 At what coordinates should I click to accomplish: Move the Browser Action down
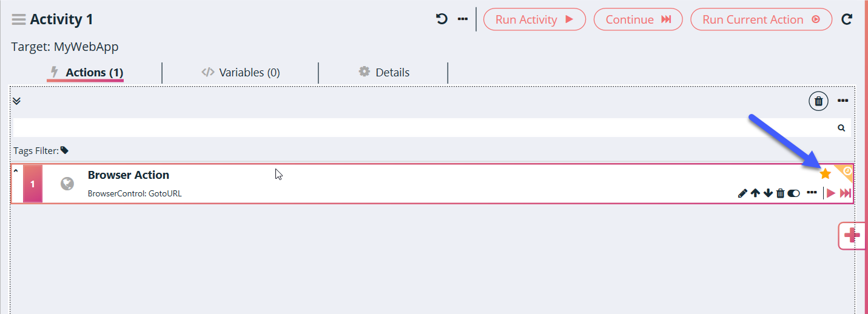[x=768, y=193]
